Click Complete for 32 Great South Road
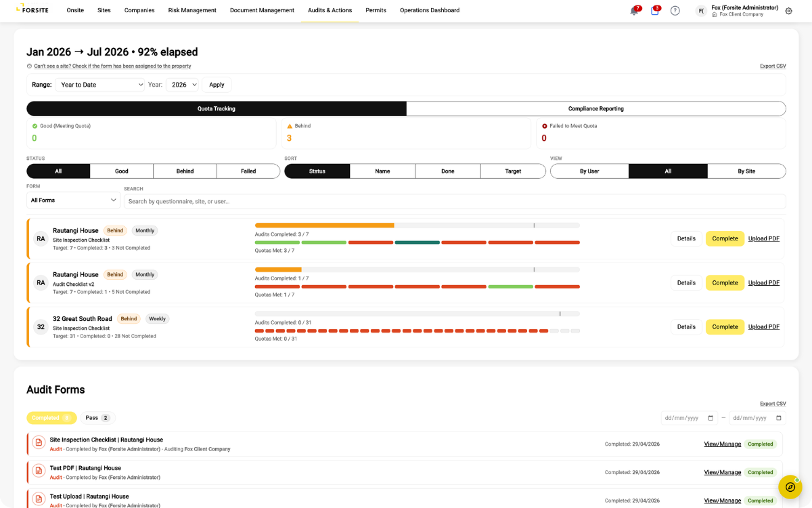The width and height of the screenshot is (812, 508). pyautogui.click(x=725, y=326)
